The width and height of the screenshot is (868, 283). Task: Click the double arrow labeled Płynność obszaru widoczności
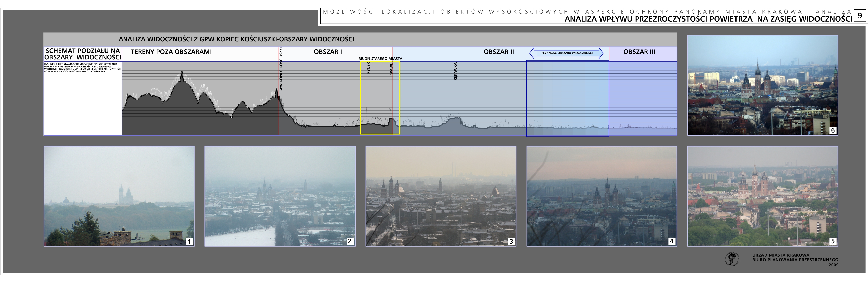tap(566, 53)
